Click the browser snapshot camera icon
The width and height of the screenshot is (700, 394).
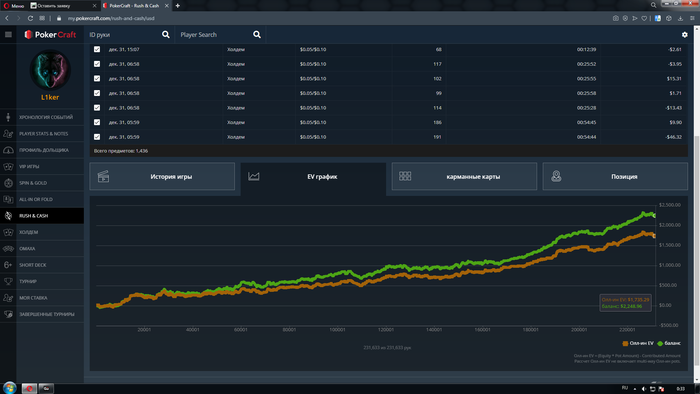tap(616, 18)
